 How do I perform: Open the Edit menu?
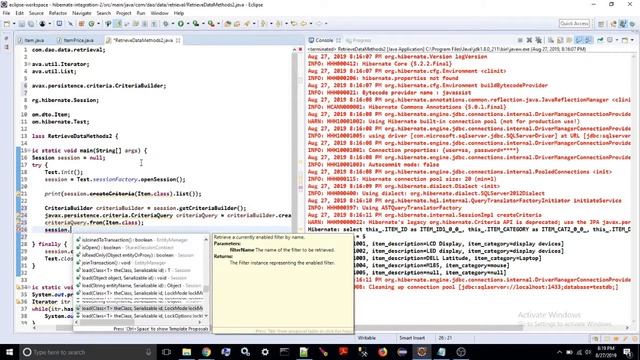coord(19,13)
